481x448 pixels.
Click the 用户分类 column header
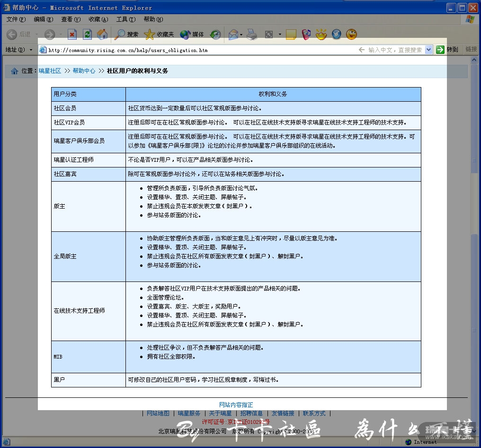point(89,94)
